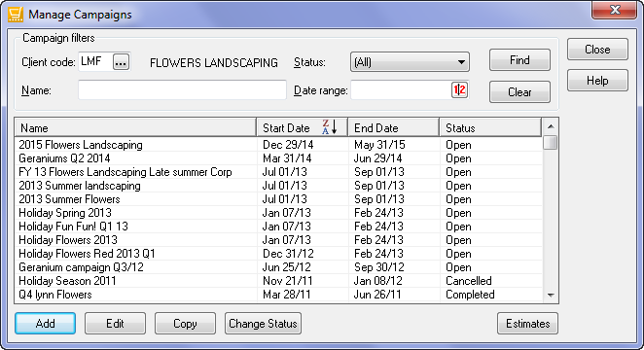
Task: Select the 2015 Flowers Landscaping campaign
Action: 279,145
